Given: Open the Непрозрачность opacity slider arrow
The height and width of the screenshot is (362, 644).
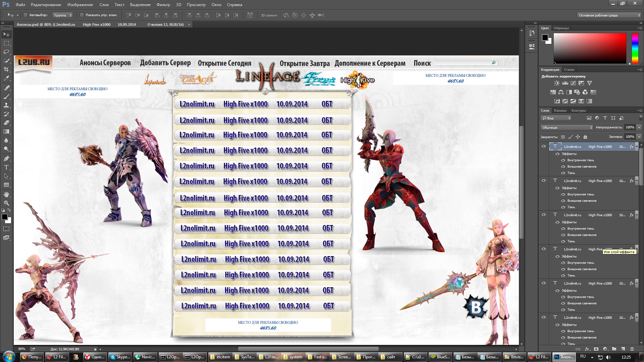Looking at the screenshot, I should (639, 127).
